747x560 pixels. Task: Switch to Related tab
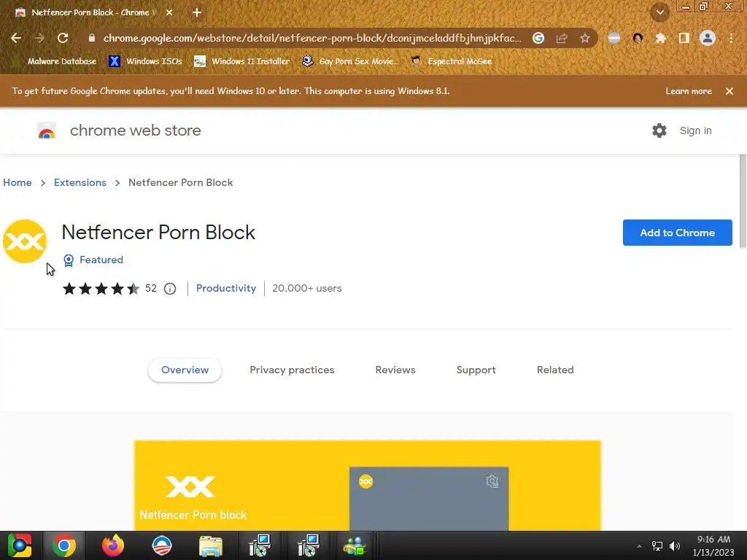click(x=555, y=370)
